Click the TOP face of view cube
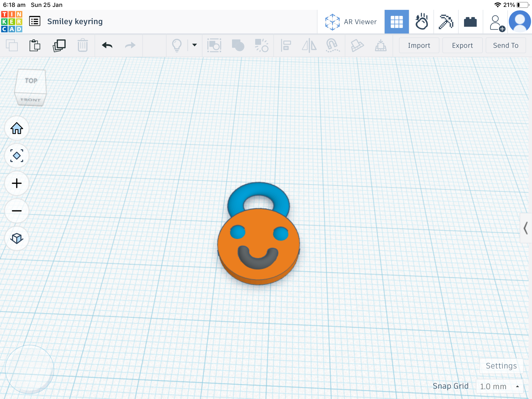This screenshot has width=532, height=399. click(x=31, y=81)
